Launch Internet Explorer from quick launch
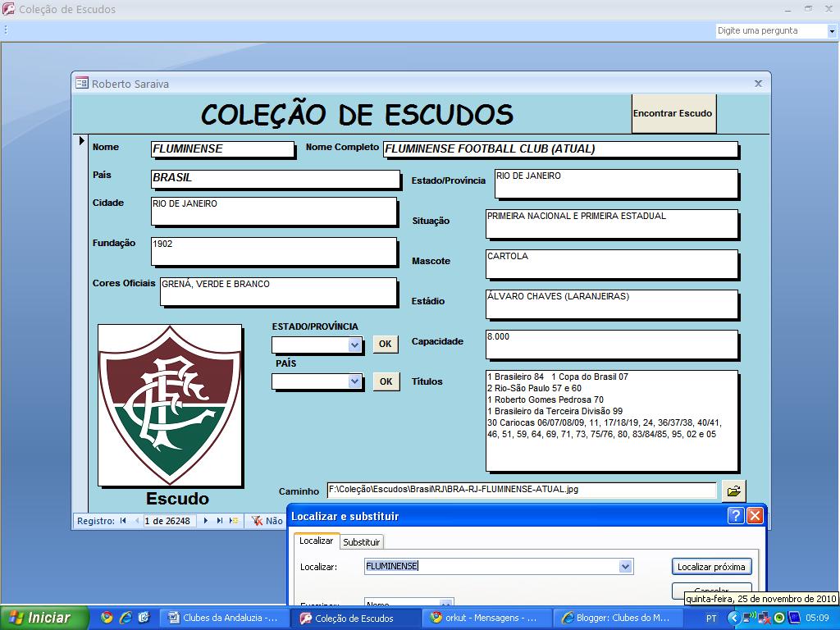This screenshot has width=840, height=630. click(126, 618)
